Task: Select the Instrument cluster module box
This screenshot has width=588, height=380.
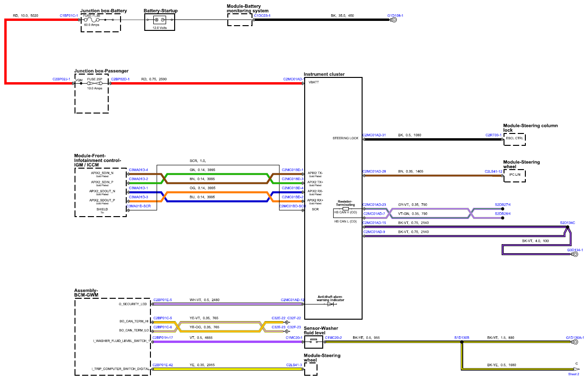Action: tap(333, 198)
